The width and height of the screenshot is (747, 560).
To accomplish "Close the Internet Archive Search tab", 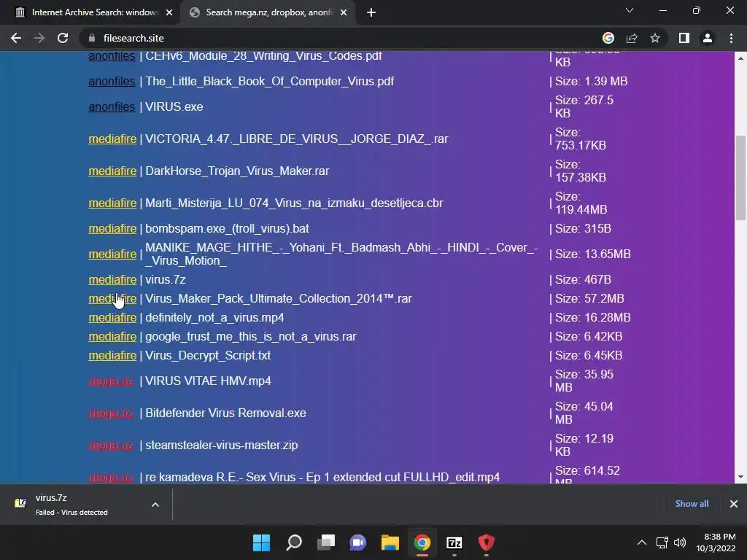I will coord(169,12).
